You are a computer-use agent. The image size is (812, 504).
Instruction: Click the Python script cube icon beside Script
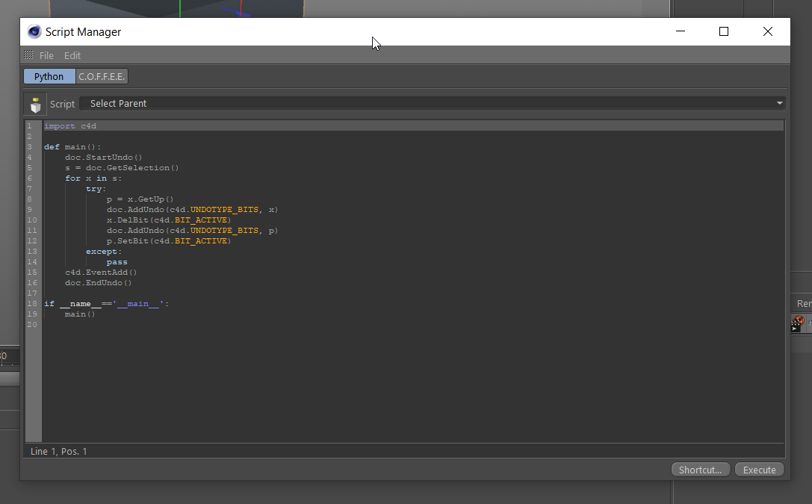(34, 104)
